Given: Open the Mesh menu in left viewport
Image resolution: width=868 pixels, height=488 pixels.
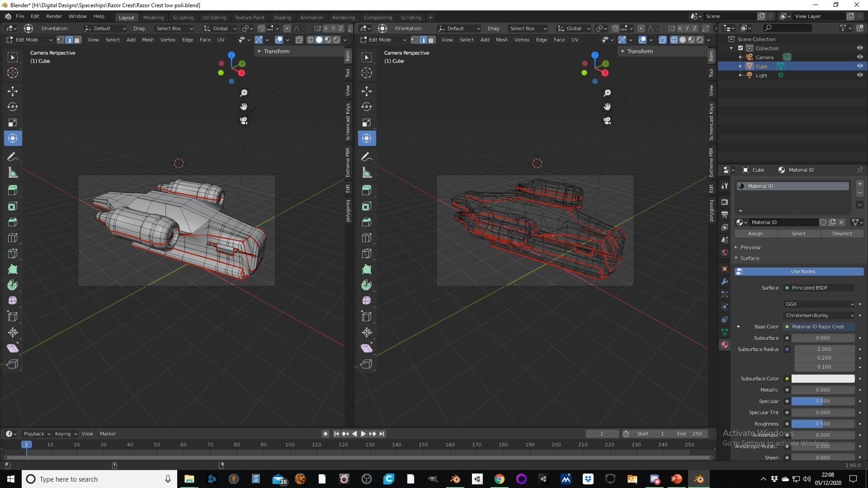Looking at the screenshot, I should click(x=148, y=40).
